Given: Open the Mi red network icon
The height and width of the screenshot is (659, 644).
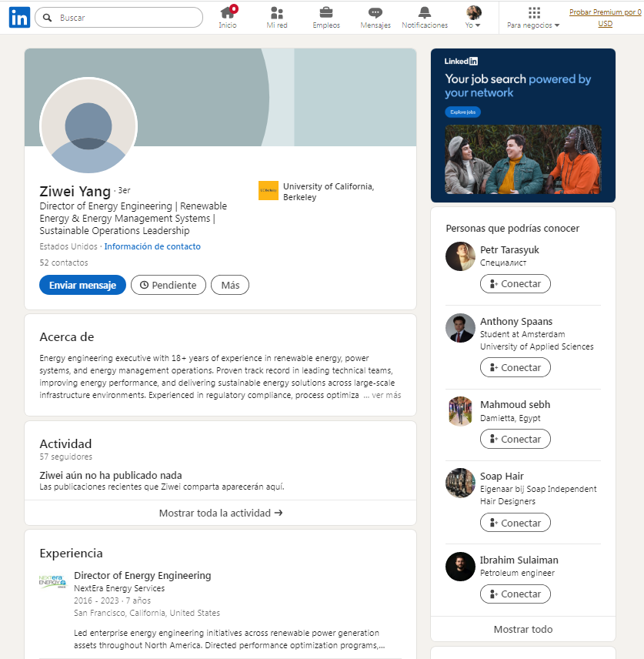Looking at the screenshot, I should click(x=277, y=12).
